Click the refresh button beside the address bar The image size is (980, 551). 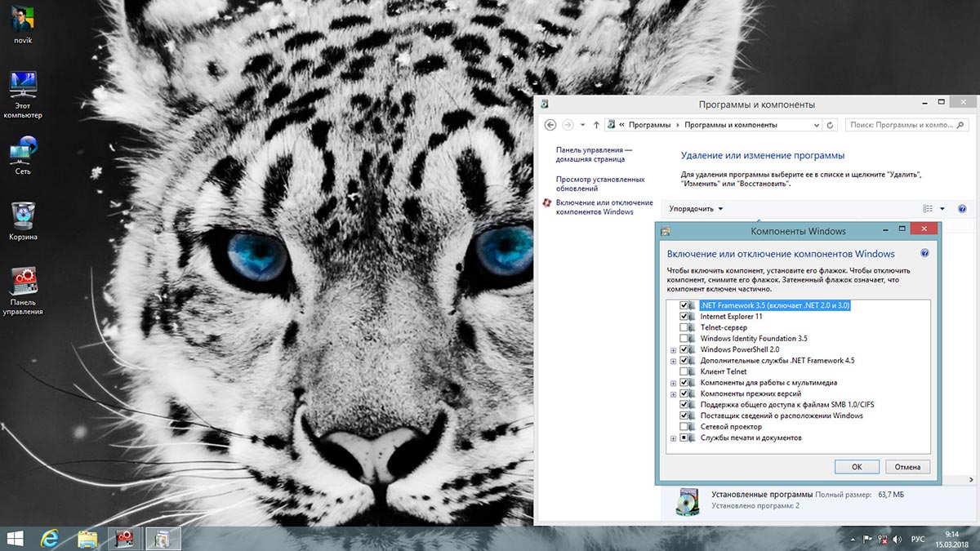[831, 125]
